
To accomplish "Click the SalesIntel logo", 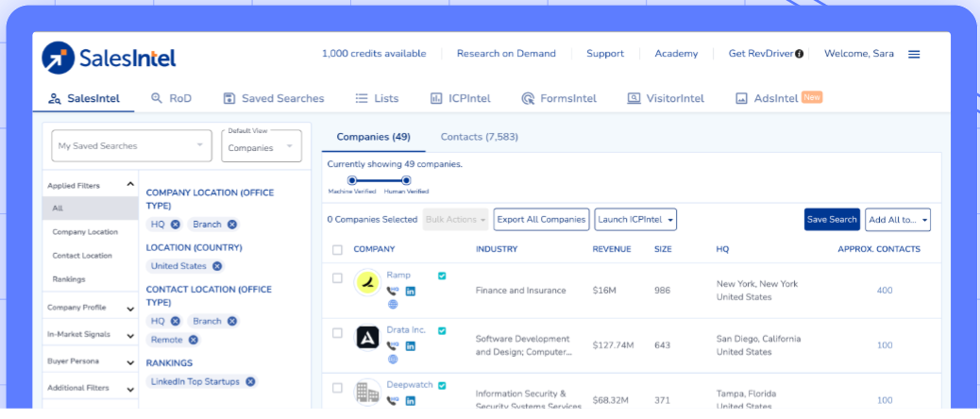I will click(x=109, y=59).
